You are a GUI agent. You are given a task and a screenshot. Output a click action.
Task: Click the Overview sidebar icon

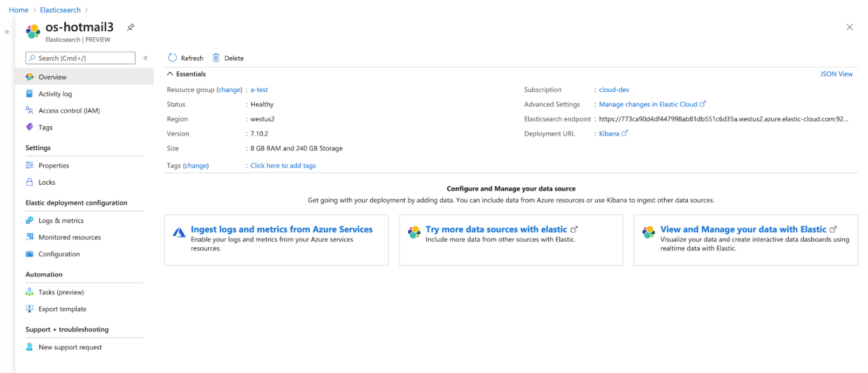(x=30, y=77)
